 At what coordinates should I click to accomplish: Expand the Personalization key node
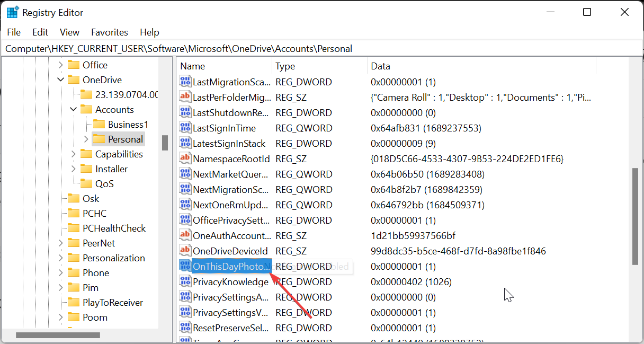click(x=60, y=258)
